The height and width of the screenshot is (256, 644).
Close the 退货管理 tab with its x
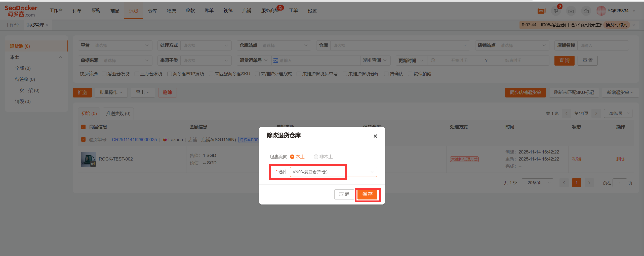[47, 25]
